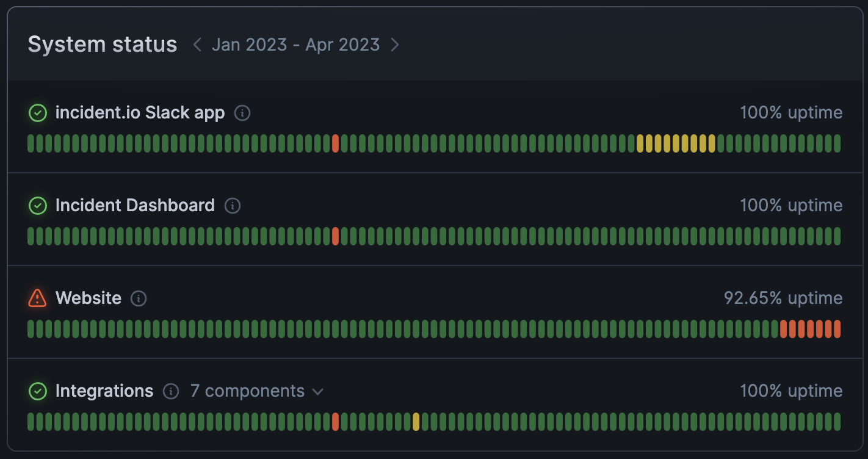Screen dimensions: 868x459
Task: Click the left chevron to view earlier months
Action: pos(197,45)
